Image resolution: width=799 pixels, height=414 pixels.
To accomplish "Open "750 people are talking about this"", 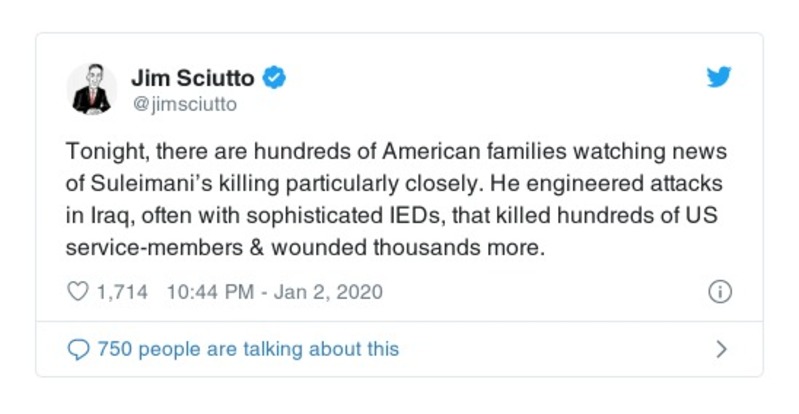I will click(247, 349).
